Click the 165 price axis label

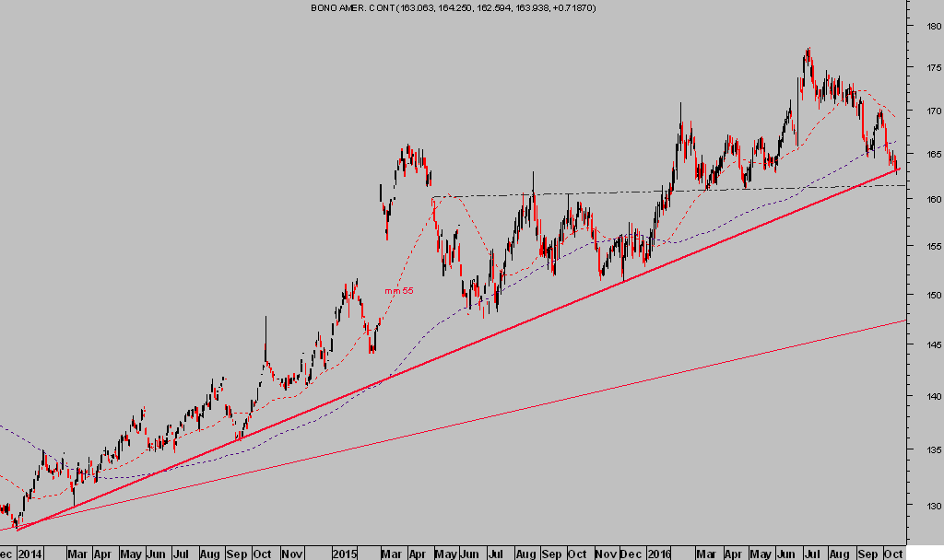(x=926, y=155)
